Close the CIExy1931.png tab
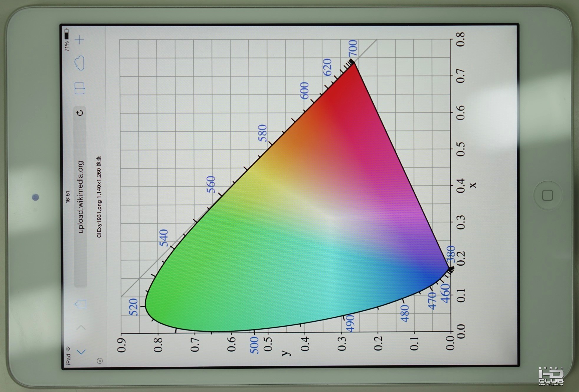579x392 pixels. [100, 361]
